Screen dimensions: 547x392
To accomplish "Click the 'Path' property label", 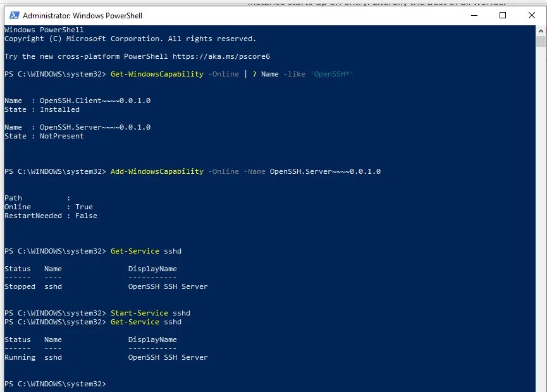I will tap(13, 198).
